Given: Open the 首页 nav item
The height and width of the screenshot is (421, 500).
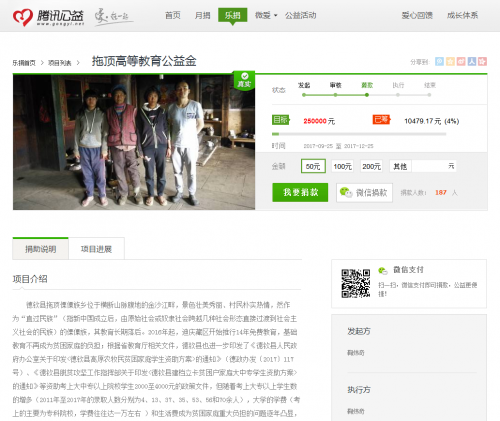Looking at the screenshot, I should (173, 15).
